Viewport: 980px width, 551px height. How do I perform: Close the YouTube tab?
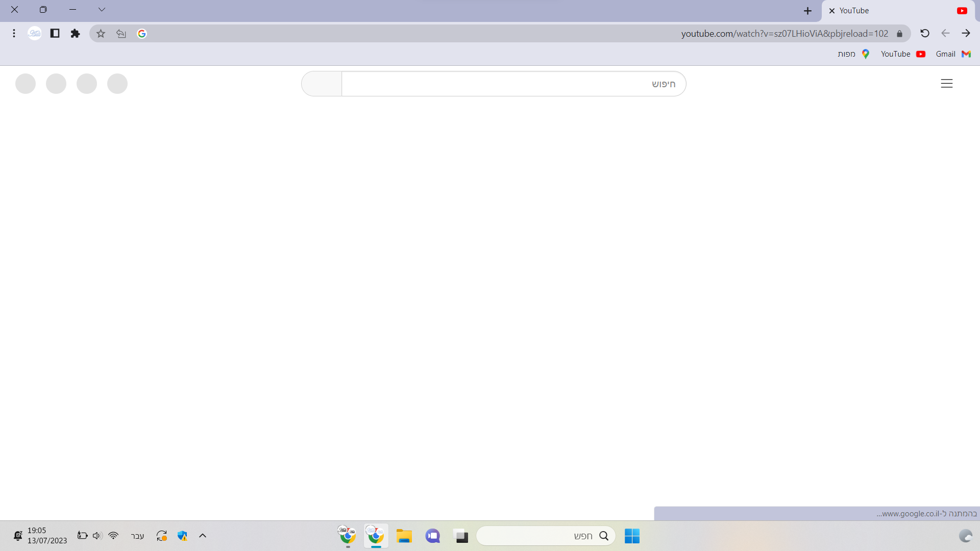click(832, 11)
